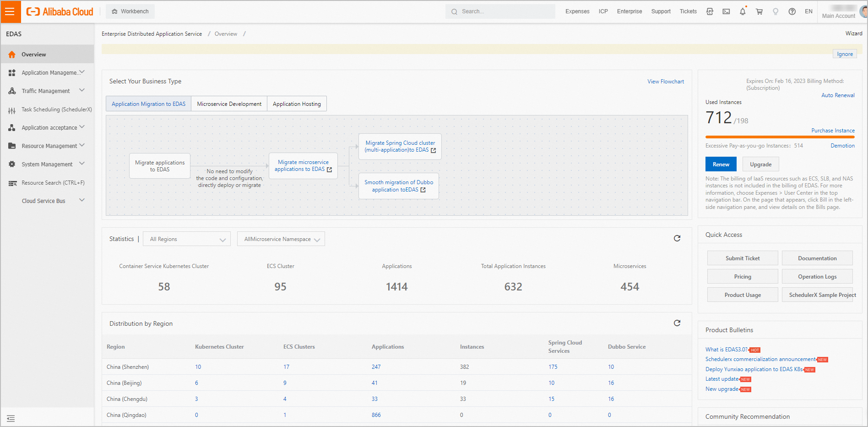Expand the Resource Management menu
The image size is (868, 427).
tap(49, 146)
